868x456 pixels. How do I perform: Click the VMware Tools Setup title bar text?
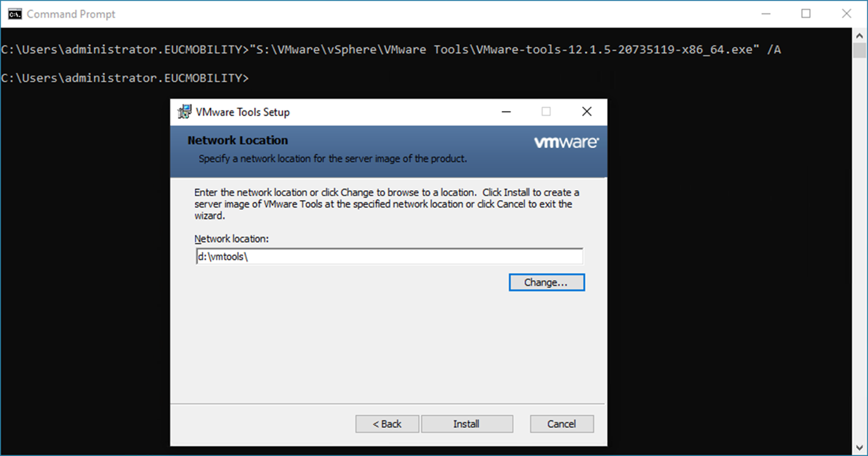tap(242, 112)
